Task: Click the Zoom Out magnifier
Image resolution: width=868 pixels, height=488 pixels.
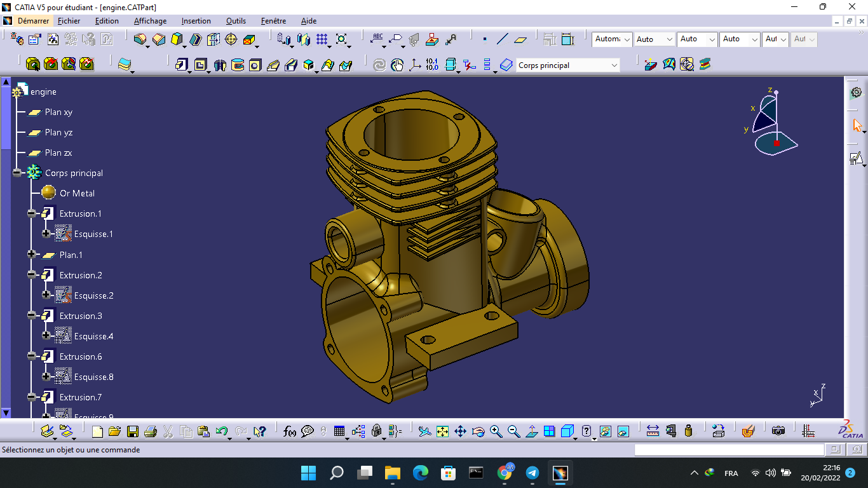Action: coord(513,432)
